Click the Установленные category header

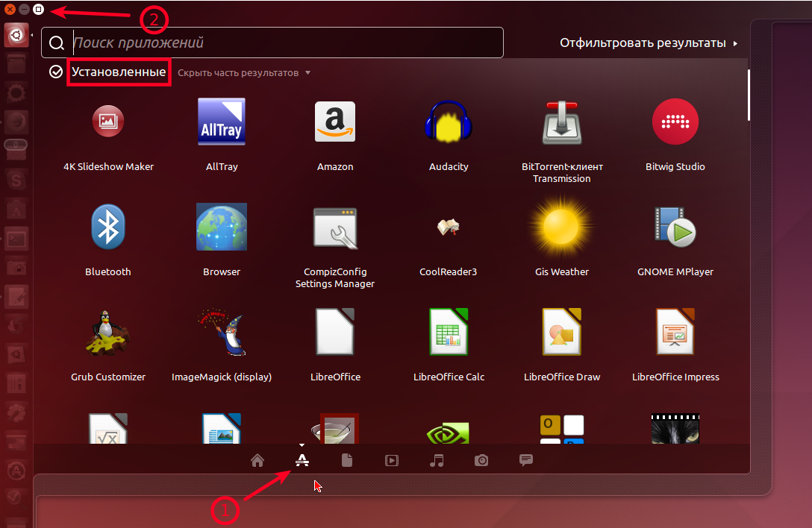coord(119,72)
